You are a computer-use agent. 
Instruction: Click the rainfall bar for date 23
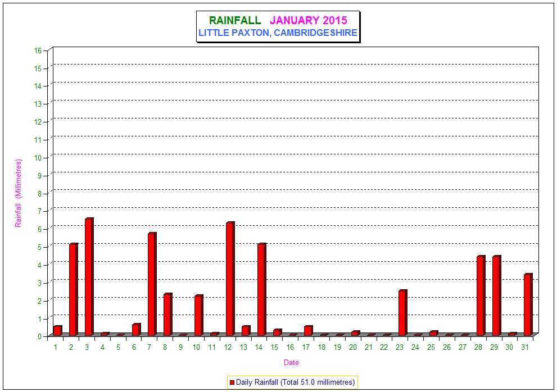[x=403, y=313]
